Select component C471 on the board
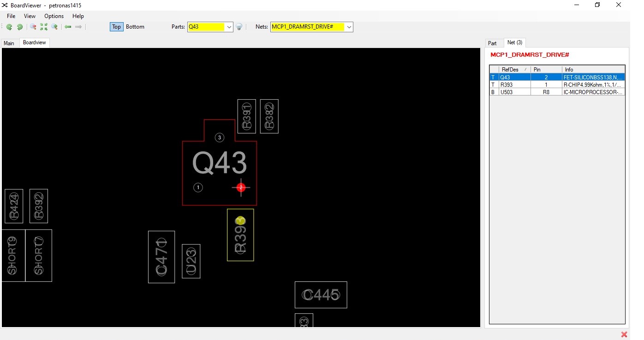644x340 pixels. (161, 257)
